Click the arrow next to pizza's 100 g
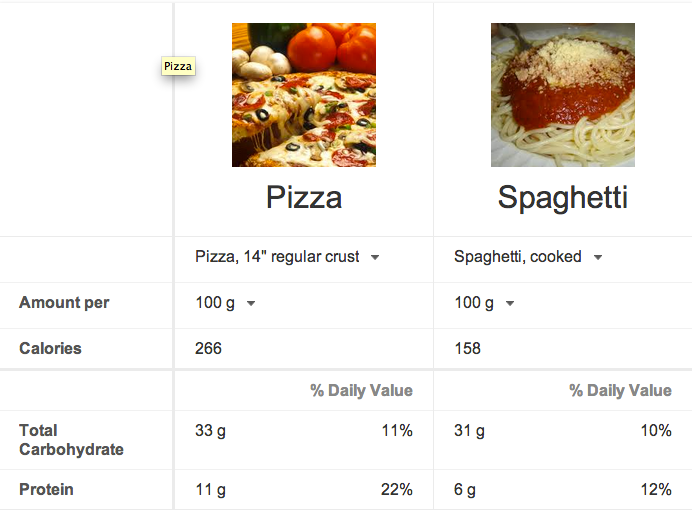 251,304
